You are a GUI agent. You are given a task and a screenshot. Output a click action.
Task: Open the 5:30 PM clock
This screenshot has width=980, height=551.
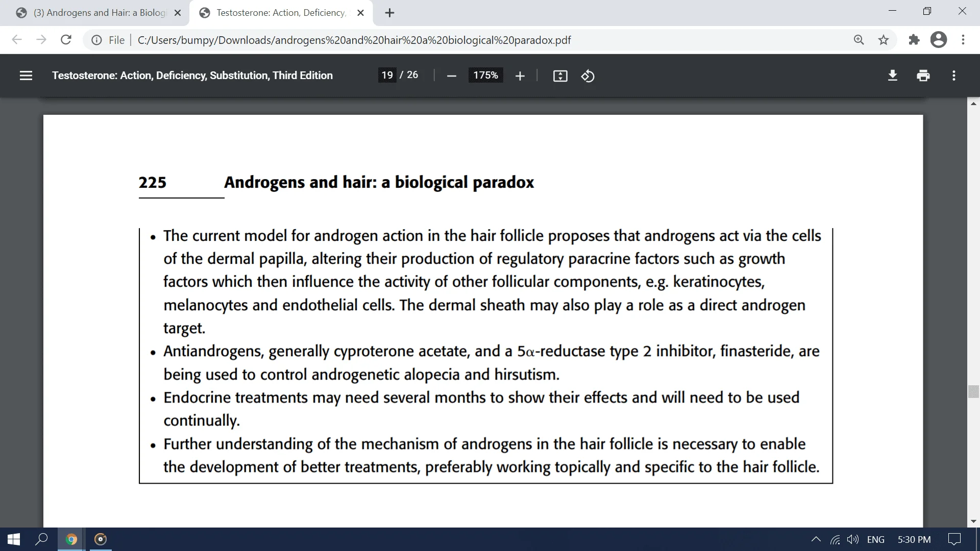click(x=914, y=540)
